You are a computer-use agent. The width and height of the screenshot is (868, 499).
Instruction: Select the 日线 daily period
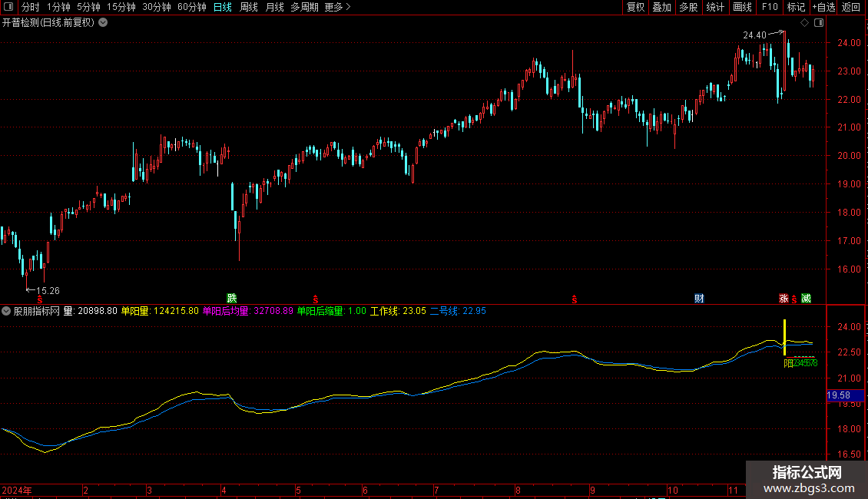click(x=223, y=7)
